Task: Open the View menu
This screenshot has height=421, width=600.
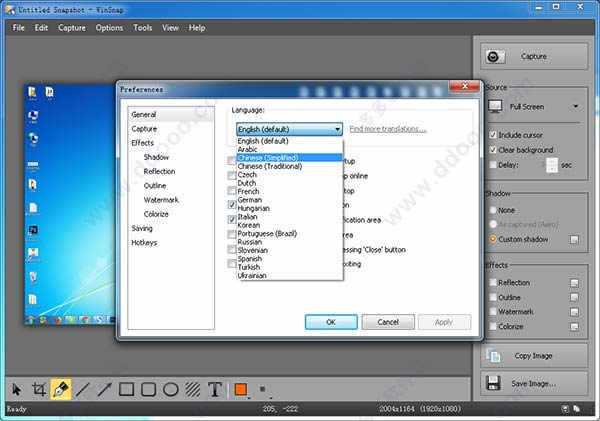Action: (170, 28)
